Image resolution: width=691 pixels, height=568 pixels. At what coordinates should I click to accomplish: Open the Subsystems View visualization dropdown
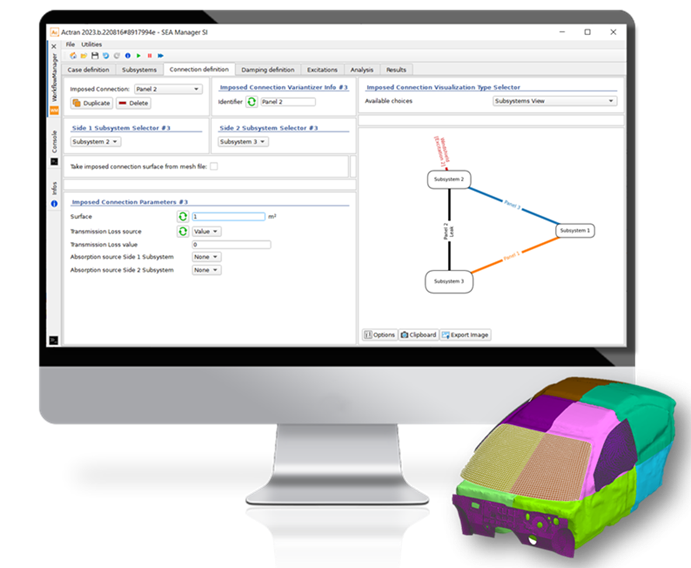click(x=554, y=101)
